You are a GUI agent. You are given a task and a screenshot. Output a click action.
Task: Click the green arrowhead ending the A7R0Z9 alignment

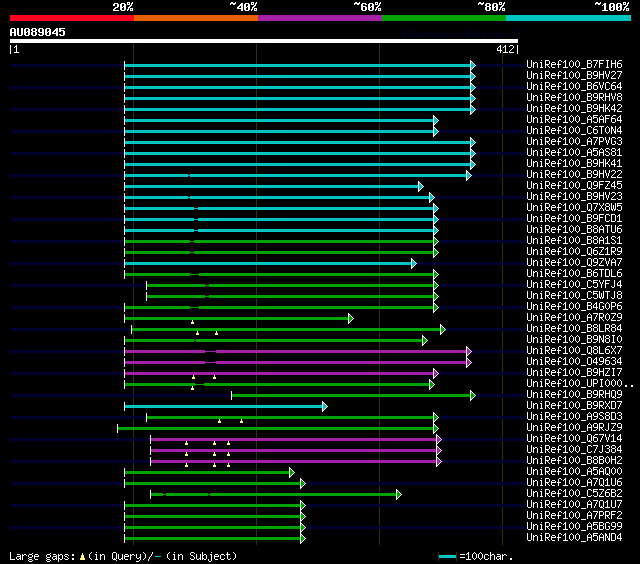[x=351, y=318]
